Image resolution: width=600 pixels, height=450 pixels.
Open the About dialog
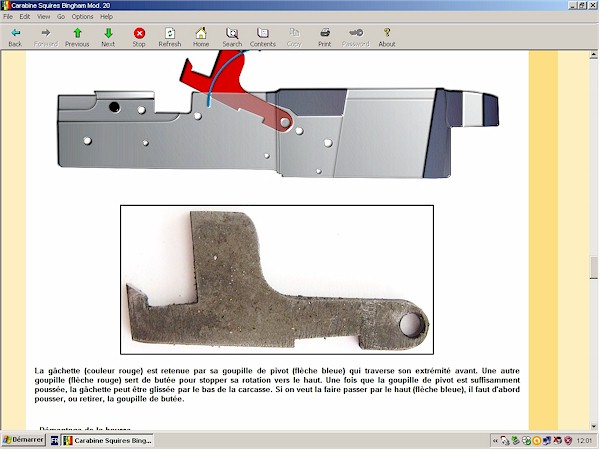coord(387,37)
